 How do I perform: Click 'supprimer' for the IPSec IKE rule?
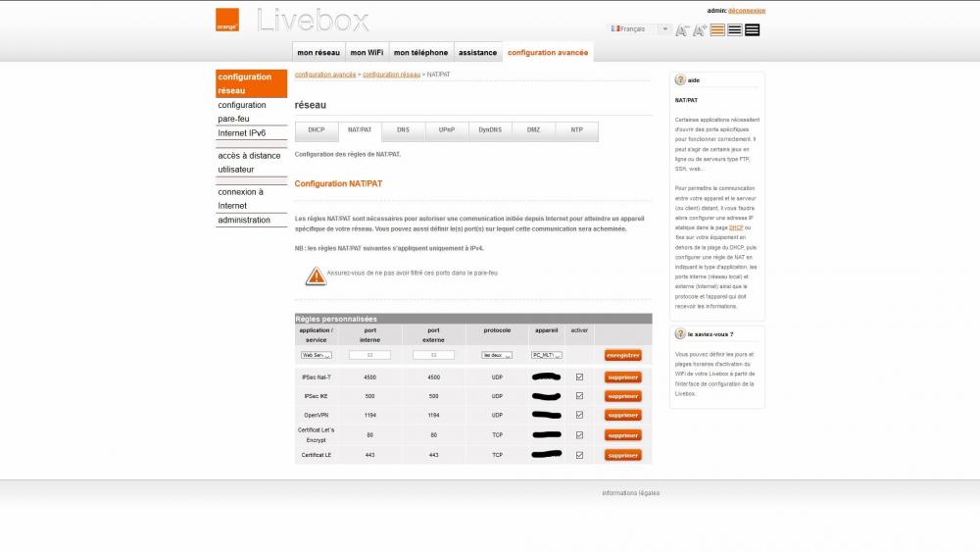(622, 396)
